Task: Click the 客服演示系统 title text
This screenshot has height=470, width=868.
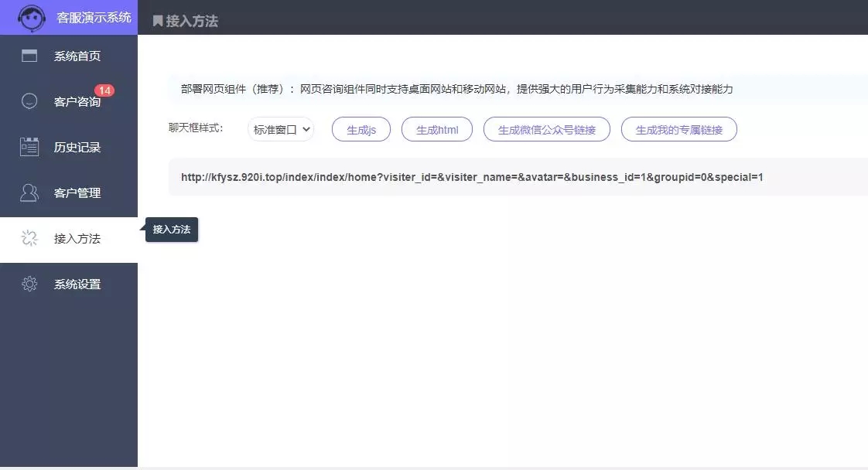Action: coord(94,17)
